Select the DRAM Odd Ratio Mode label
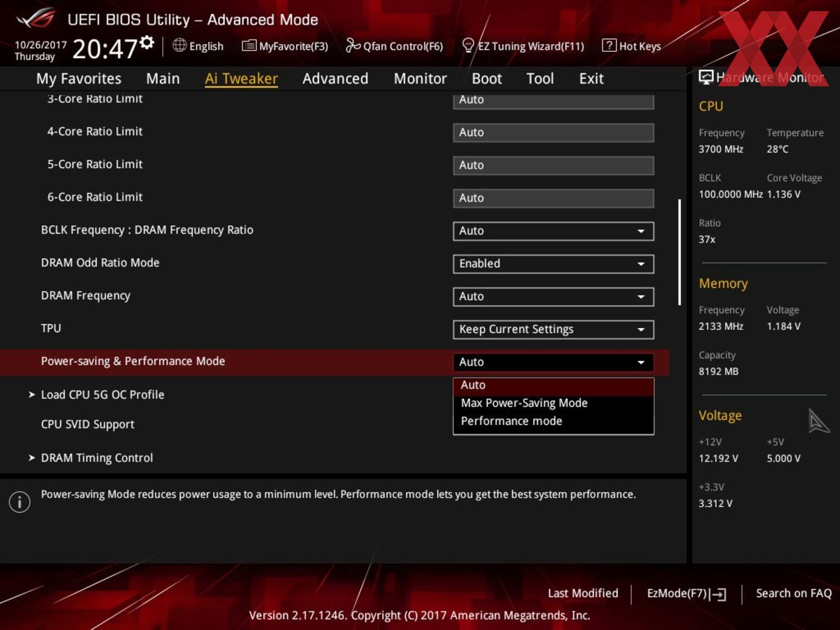This screenshot has height=630, width=840. 100,262
